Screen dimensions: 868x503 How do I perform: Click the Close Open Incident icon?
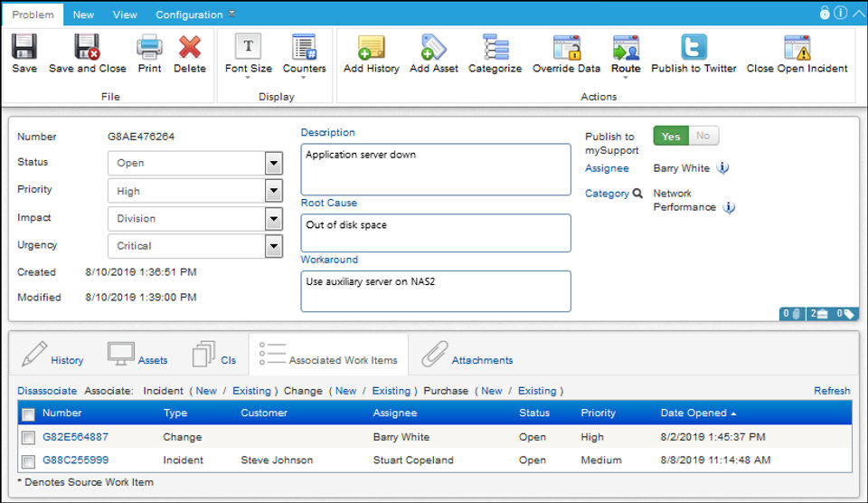pyautogui.click(x=797, y=47)
